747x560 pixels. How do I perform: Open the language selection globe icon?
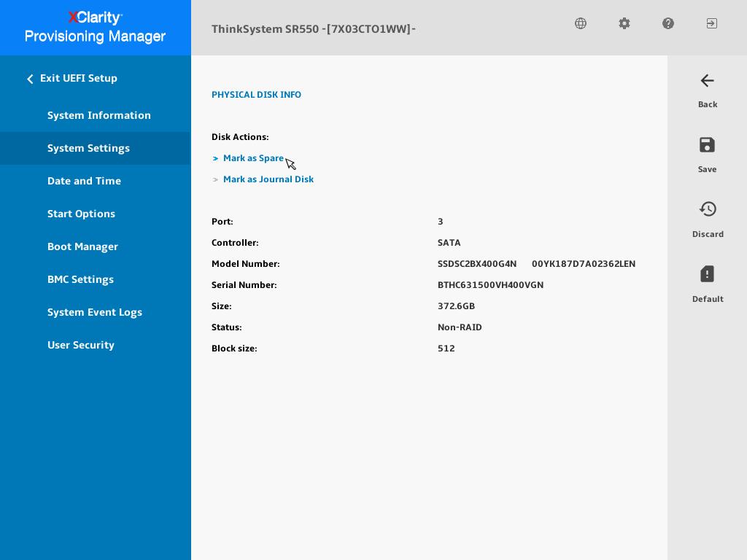tap(581, 23)
